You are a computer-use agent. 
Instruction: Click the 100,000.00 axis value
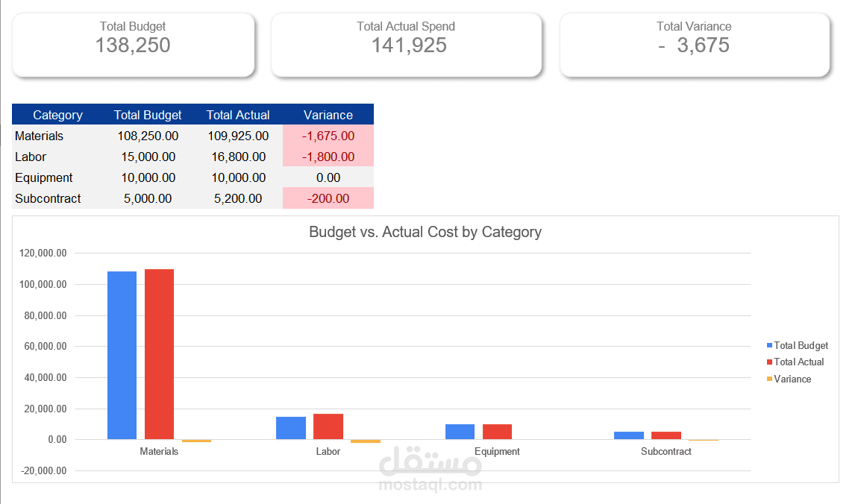43,284
